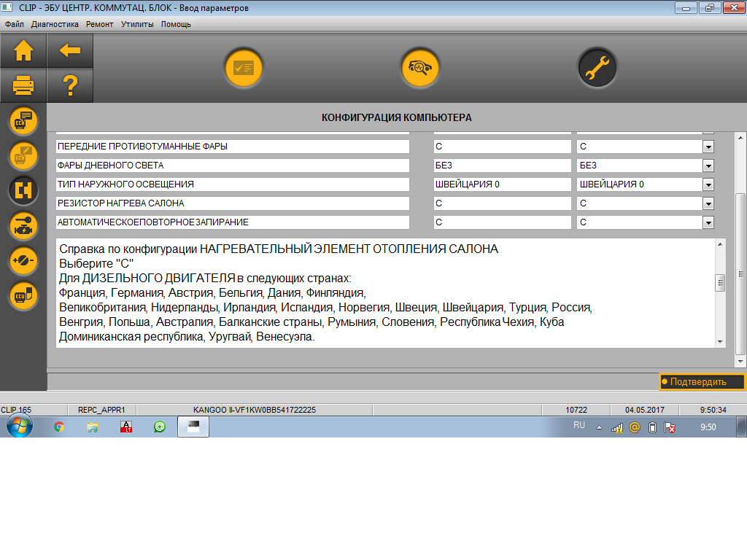Expand ТИП НАРУЖНОГО ОСВЕЩЕНИЯ dropdown arrow
Viewport: 747px width, 560px height.
point(708,184)
